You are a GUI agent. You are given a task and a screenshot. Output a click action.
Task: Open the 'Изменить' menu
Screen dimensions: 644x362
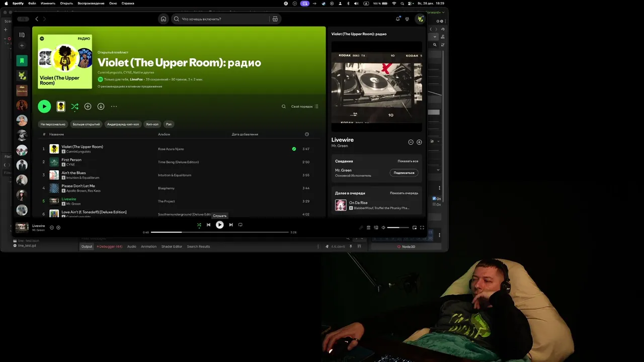tap(48, 3)
